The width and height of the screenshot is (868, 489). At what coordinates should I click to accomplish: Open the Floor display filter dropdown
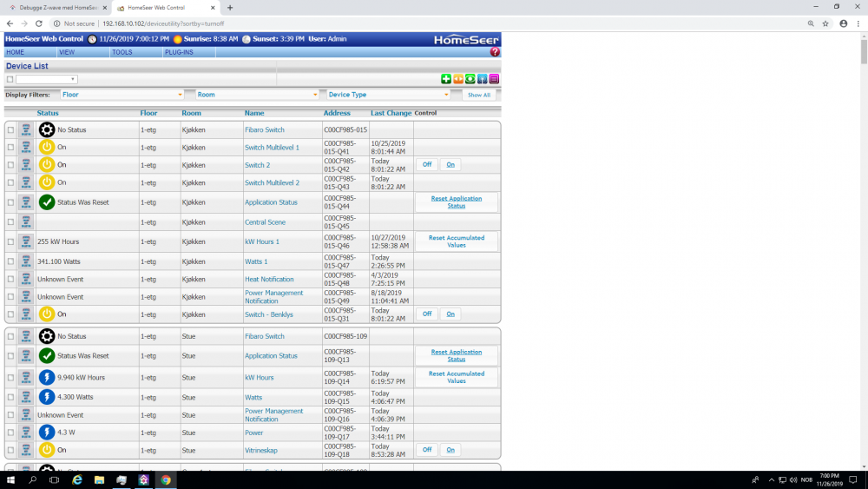pyautogui.click(x=122, y=95)
